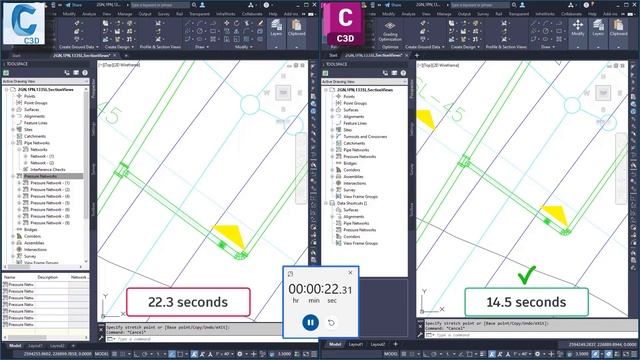The height and width of the screenshot is (360, 640).
Task: Click the user sign-in icon in left window
Action: pyautogui.click(x=202, y=5)
